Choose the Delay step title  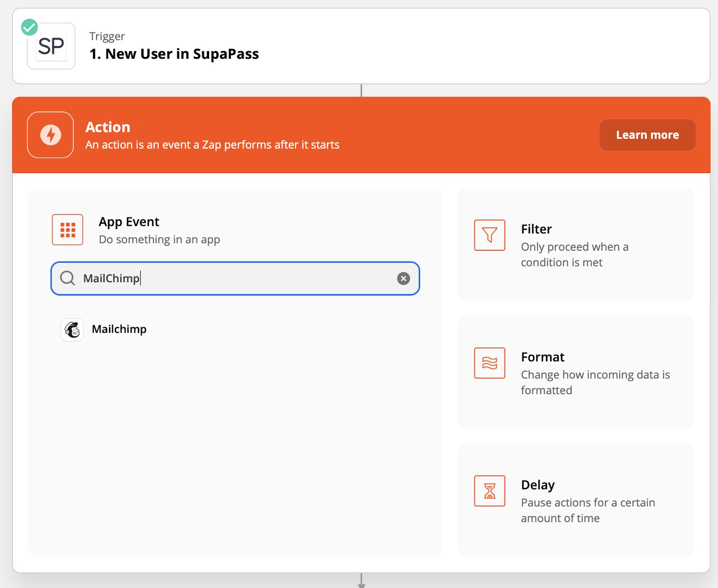538,485
